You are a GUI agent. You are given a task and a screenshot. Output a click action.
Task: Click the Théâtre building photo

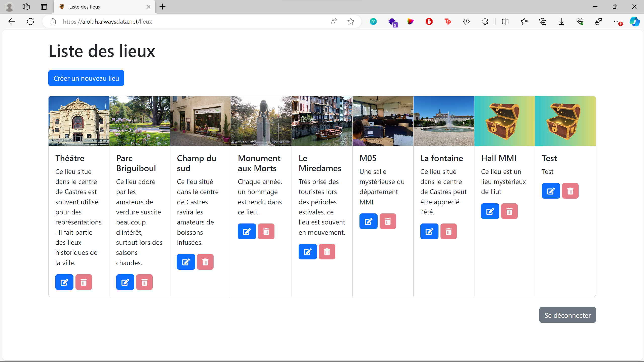click(79, 121)
